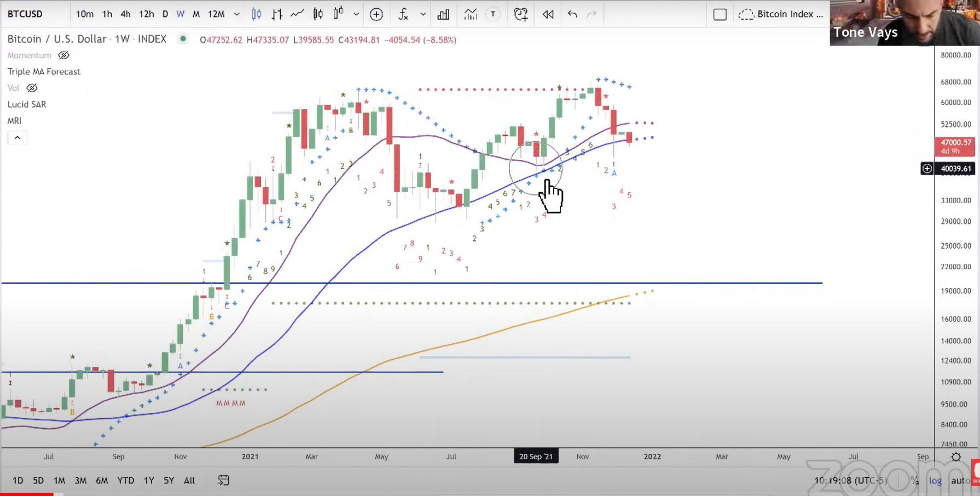980x496 pixels.
Task: Open the chart settings gear icon
Action: tap(956, 457)
